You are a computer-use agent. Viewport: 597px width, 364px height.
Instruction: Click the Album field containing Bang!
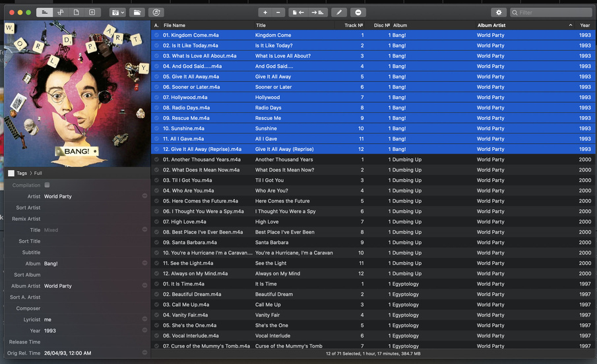coord(92,264)
